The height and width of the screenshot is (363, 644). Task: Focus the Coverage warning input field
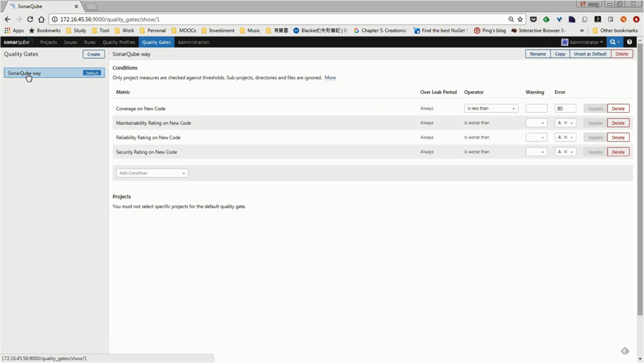point(537,109)
